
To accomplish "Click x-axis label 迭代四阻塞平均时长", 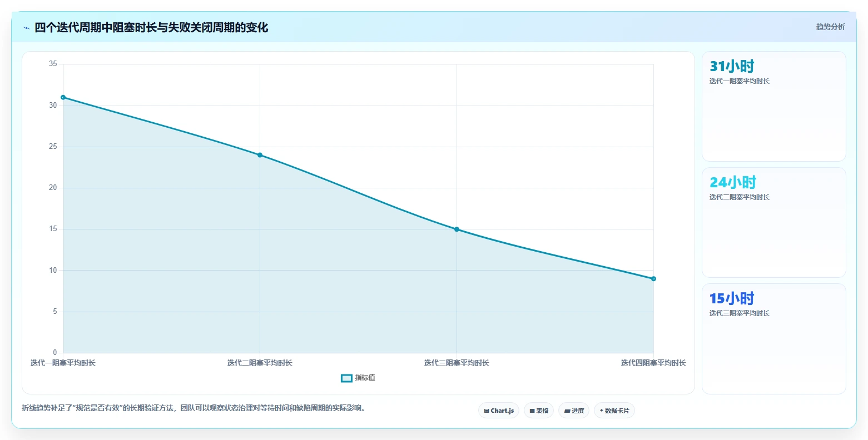I will click(x=653, y=363).
